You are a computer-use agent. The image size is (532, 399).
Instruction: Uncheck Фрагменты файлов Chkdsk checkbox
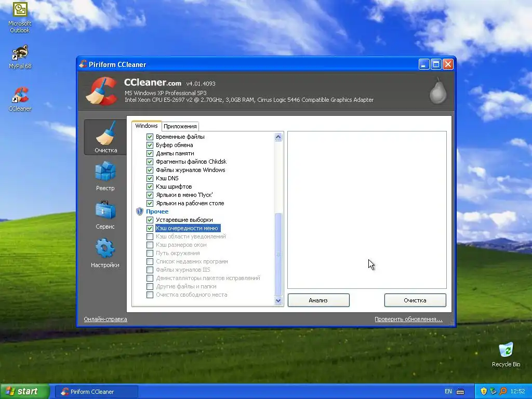click(x=150, y=162)
